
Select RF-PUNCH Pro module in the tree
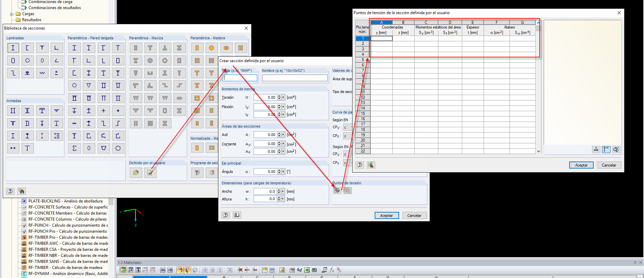click(x=68, y=231)
